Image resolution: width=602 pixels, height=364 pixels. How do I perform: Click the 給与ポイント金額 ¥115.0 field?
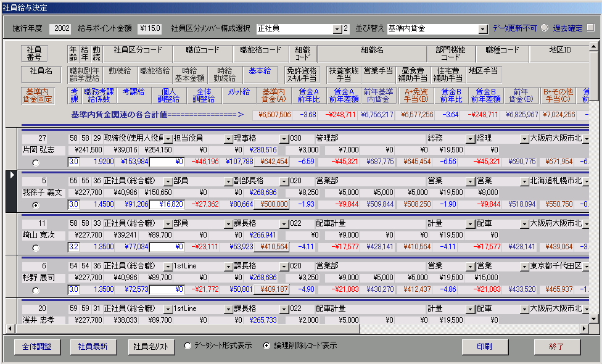pos(150,28)
